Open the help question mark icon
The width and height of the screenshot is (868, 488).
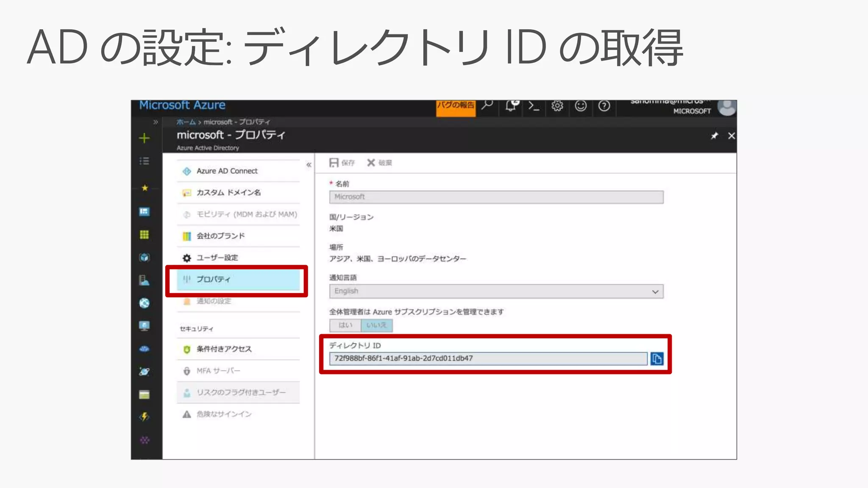tap(604, 106)
